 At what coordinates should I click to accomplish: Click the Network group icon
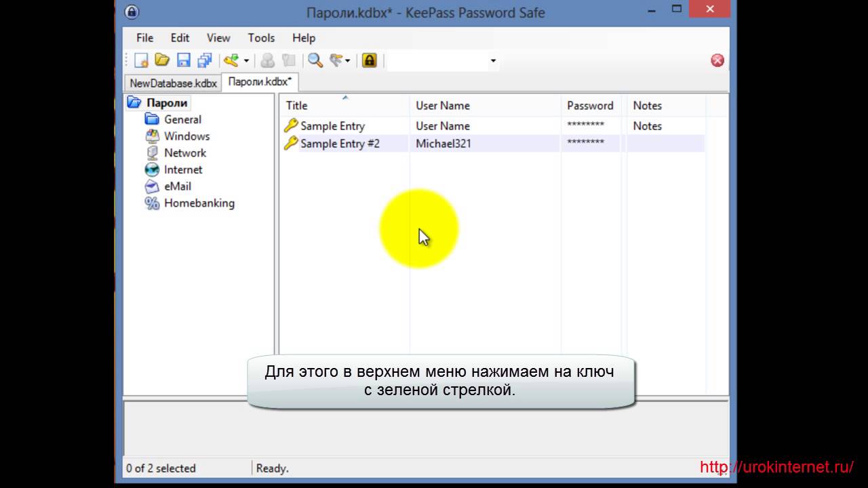(152, 153)
